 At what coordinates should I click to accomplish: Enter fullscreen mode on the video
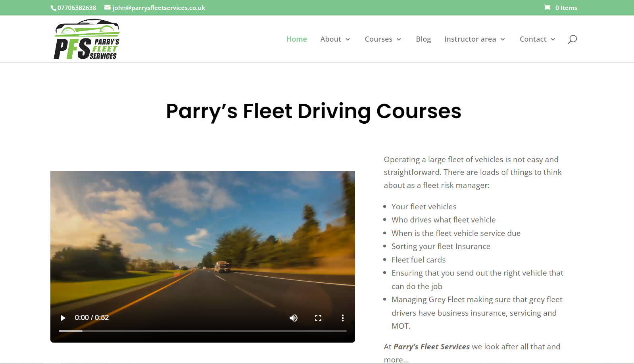[318, 318]
